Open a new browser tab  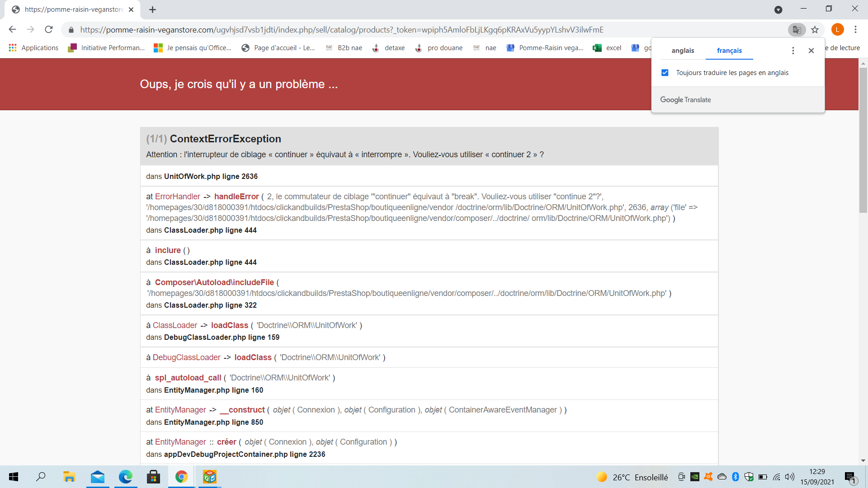pyautogui.click(x=152, y=9)
